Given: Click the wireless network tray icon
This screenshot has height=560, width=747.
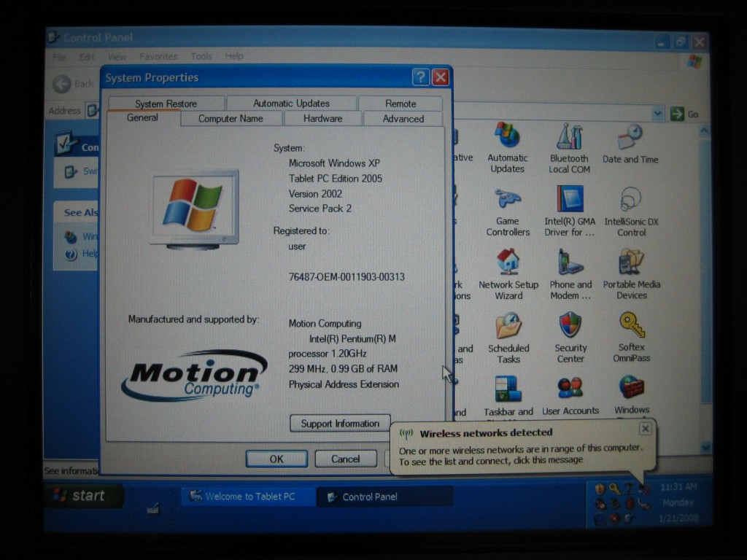Looking at the screenshot, I should pos(645,489).
